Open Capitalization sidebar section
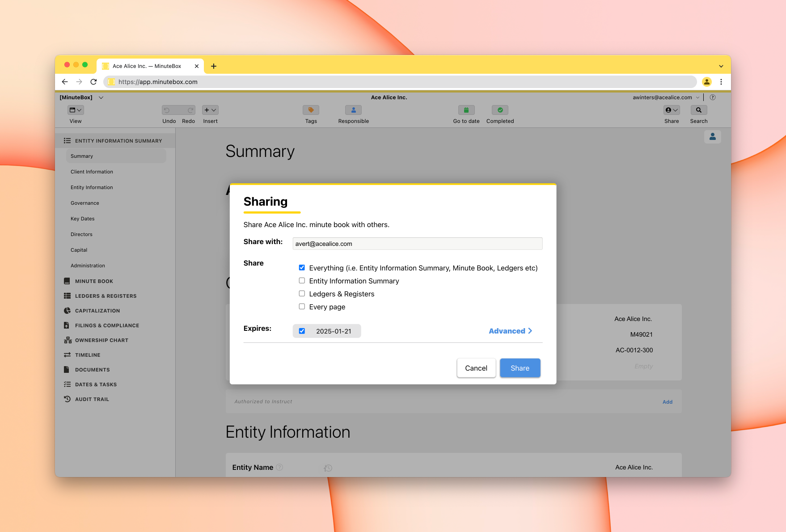786x532 pixels. [97, 311]
